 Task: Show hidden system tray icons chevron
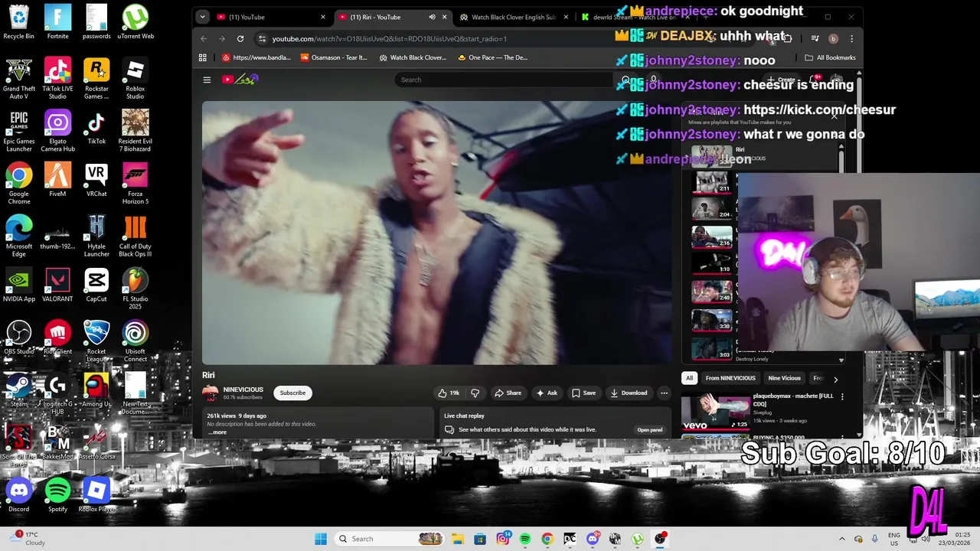842,539
